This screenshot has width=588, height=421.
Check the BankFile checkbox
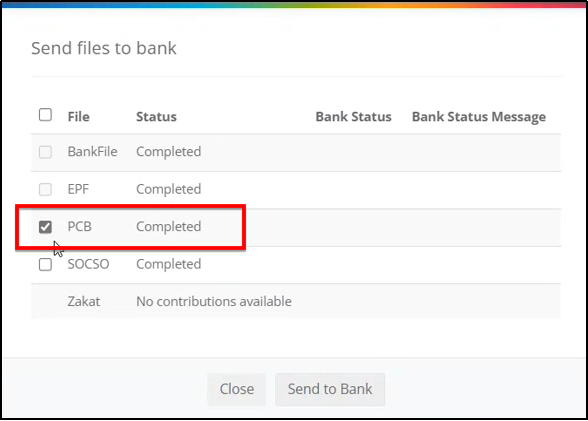[45, 152]
